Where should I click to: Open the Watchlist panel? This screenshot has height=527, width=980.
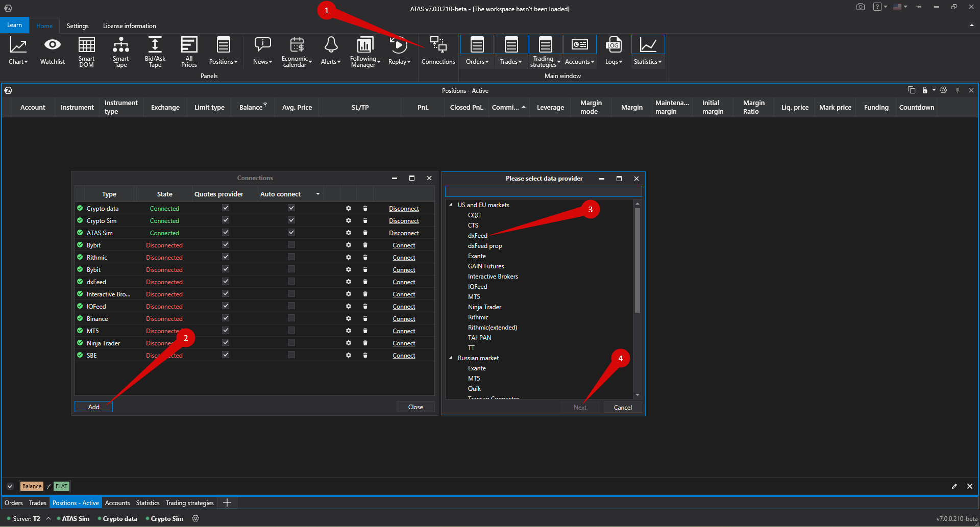click(x=52, y=51)
